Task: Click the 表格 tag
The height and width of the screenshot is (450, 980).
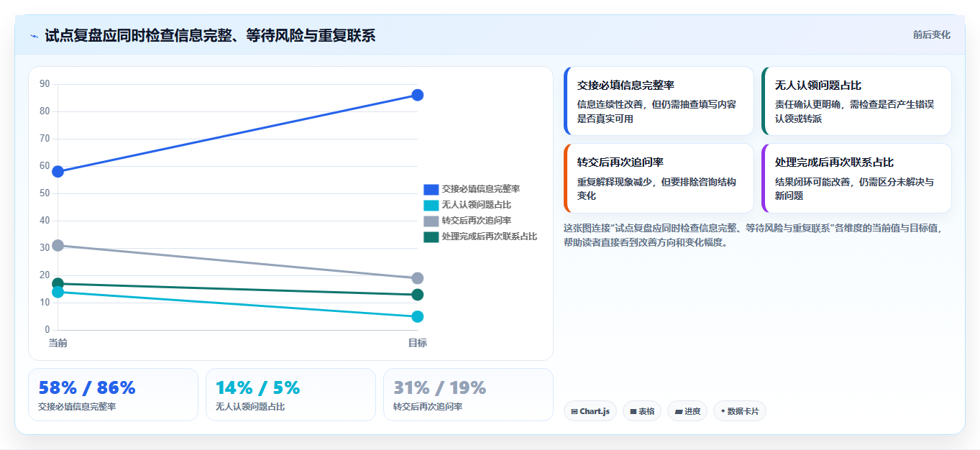Action: pos(642,411)
